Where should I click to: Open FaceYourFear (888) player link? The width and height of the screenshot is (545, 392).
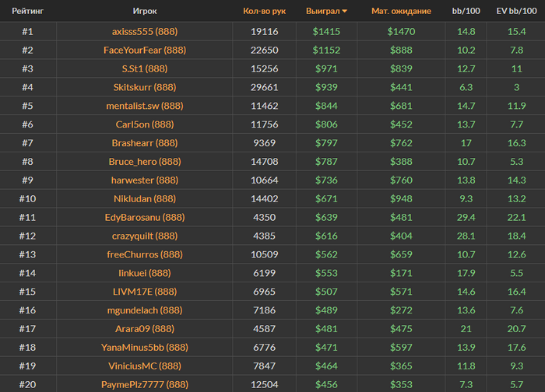[144, 50]
